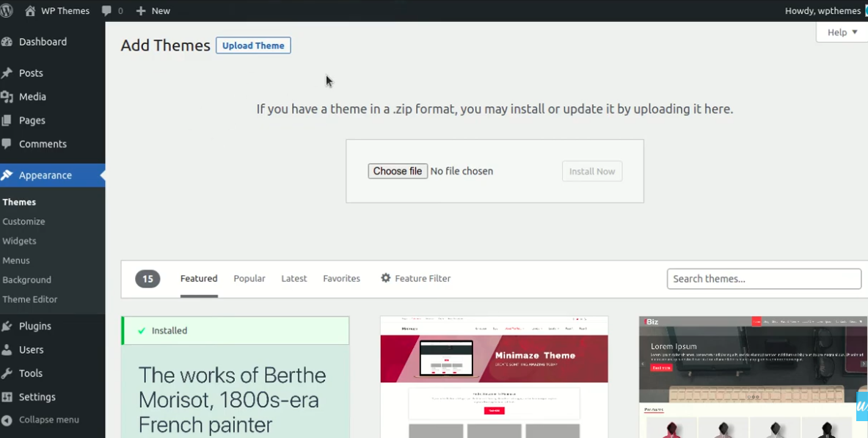Expand the Appearance menu section
Screen dimensions: 868x438
45,175
